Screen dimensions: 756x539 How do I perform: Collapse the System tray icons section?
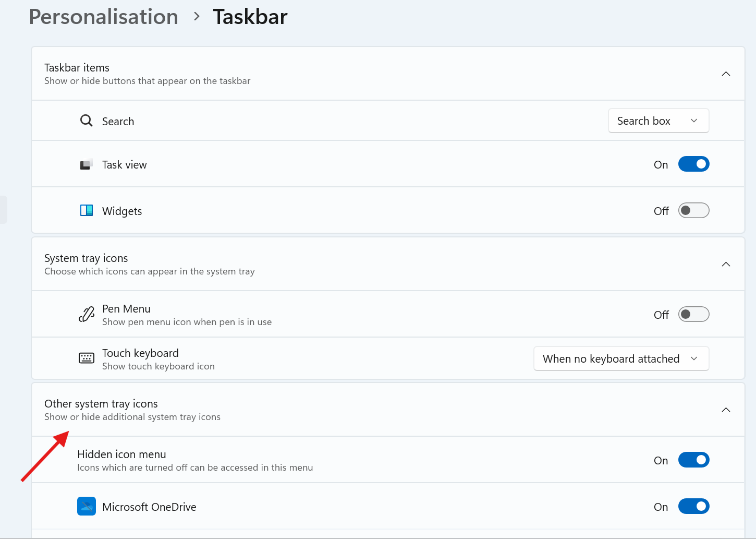[x=726, y=264]
